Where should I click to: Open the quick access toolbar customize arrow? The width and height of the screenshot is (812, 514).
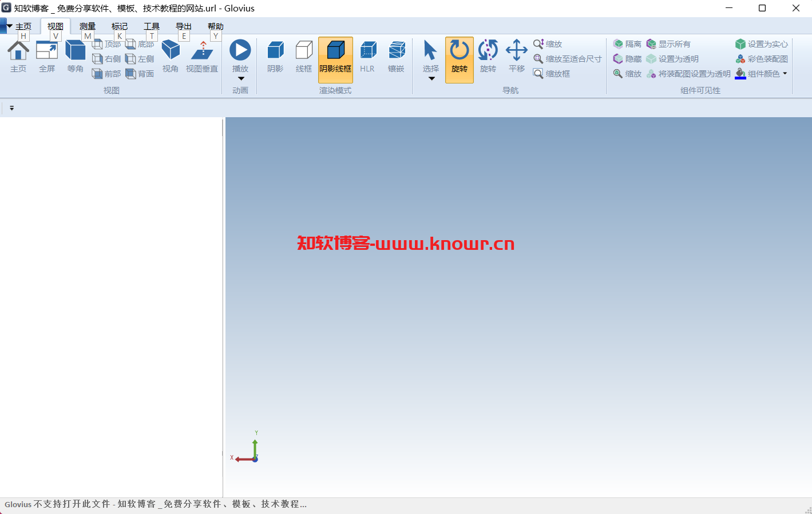(11, 108)
